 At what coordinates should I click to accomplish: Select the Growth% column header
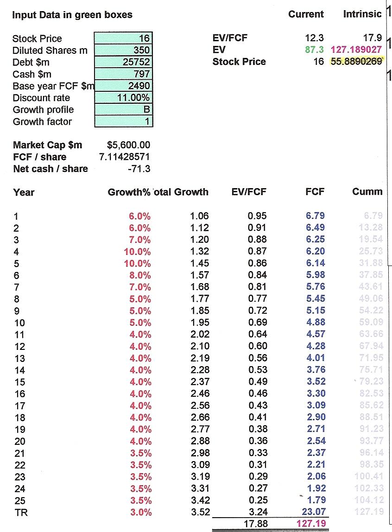coord(129,192)
